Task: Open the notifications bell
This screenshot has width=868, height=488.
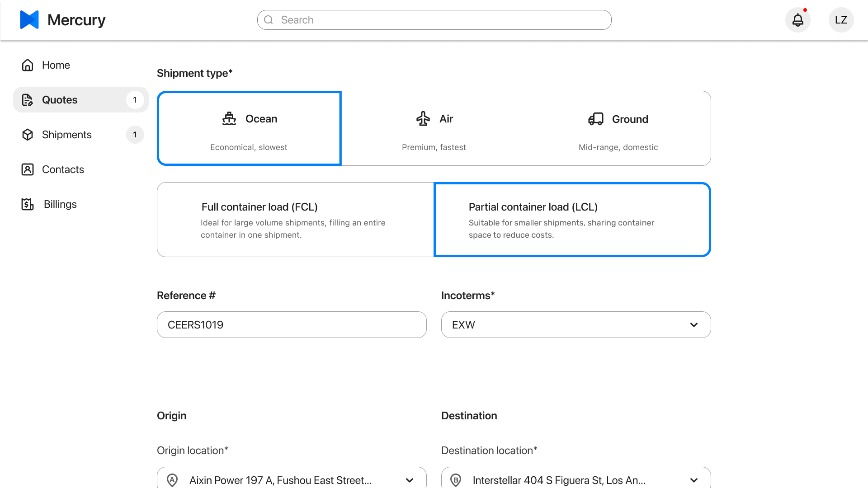Action: click(x=797, y=20)
